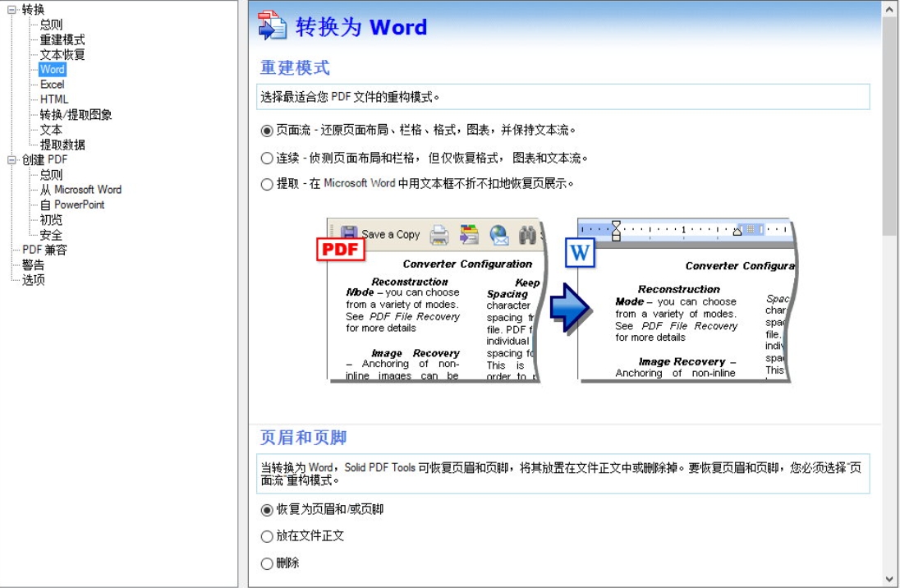Select the Word conversion icon header
This screenshot has width=900, height=588.
click(271, 25)
